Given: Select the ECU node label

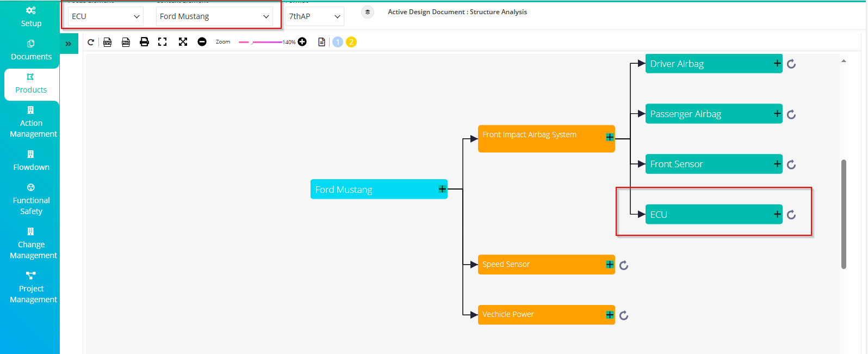Looking at the screenshot, I should [659, 215].
